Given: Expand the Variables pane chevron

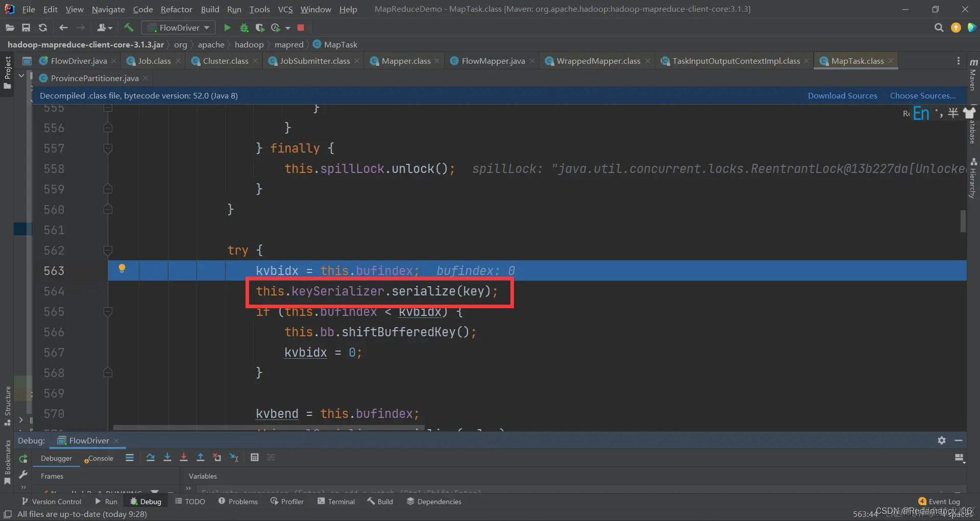Looking at the screenshot, I should tap(188, 488).
